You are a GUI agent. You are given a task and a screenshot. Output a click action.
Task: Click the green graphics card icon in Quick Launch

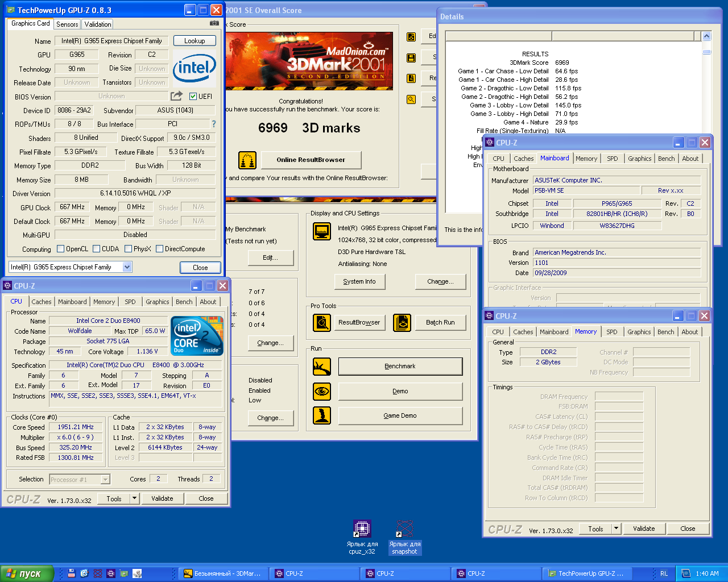point(124,573)
